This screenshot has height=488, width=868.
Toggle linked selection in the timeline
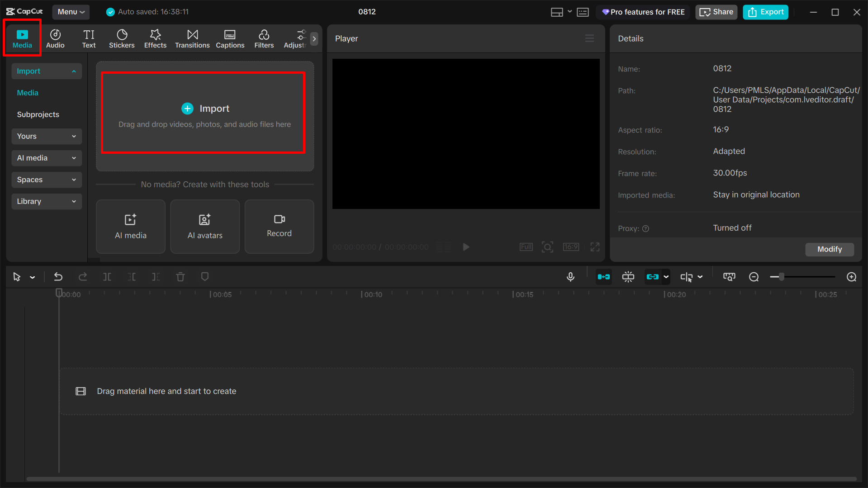point(653,276)
